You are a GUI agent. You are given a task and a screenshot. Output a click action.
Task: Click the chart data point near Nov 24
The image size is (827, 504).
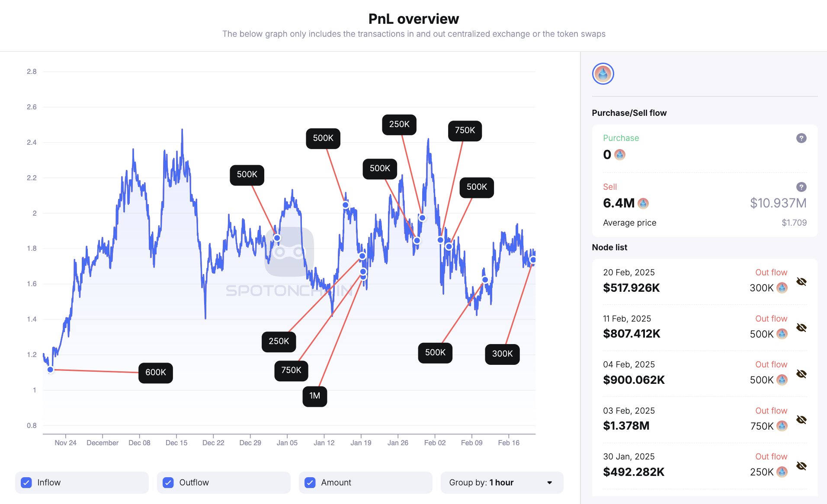(50, 370)
